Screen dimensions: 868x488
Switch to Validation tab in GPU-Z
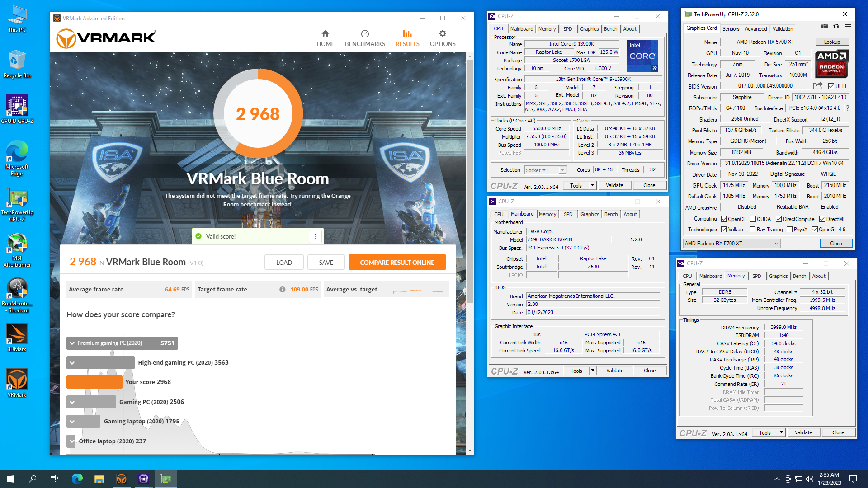(x=783, y=29)
